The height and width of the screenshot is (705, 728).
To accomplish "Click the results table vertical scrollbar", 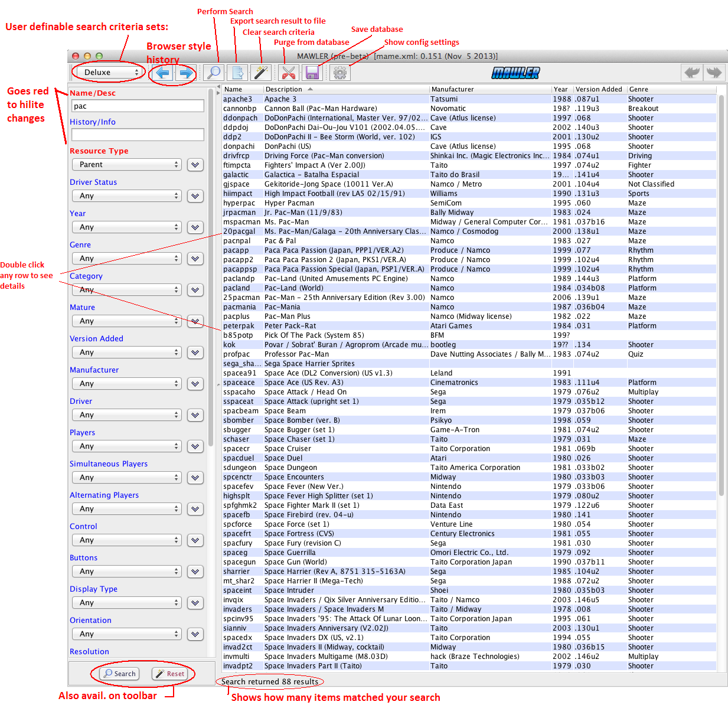I will point(722,295).
